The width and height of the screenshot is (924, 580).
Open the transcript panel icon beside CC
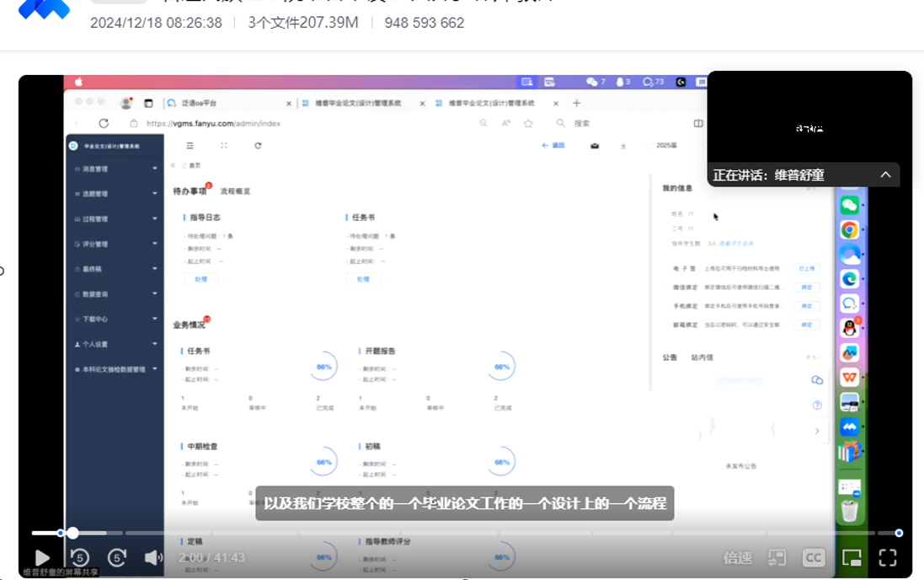pyautogui.click(x=776, y=557)
